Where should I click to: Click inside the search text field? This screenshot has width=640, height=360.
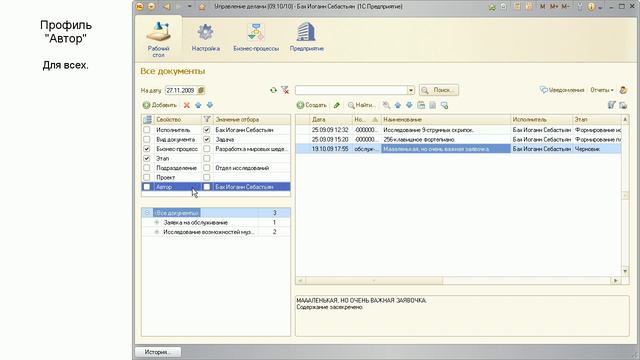(x=351, y=90)
